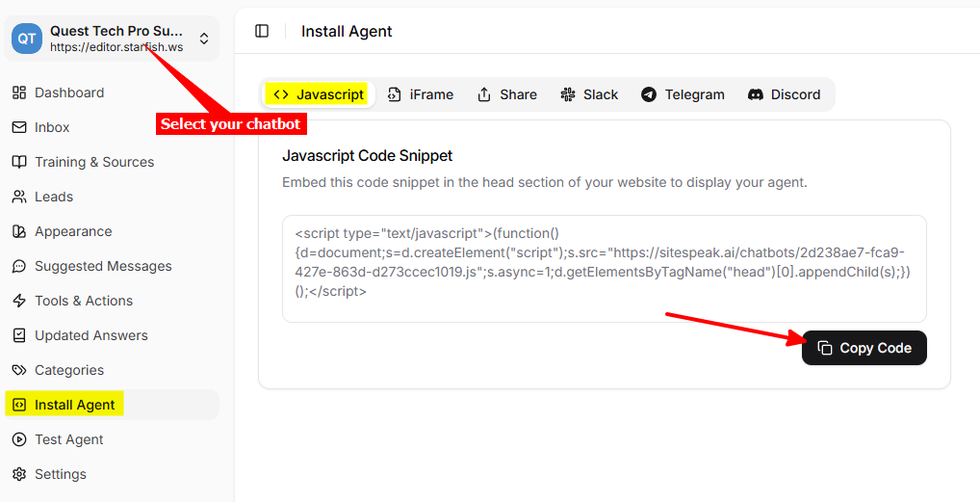The width and height of the screenshot is (980, 502).
Task: Open Updated Answers page
Action: pyautogui.click(x=91, y=335)
